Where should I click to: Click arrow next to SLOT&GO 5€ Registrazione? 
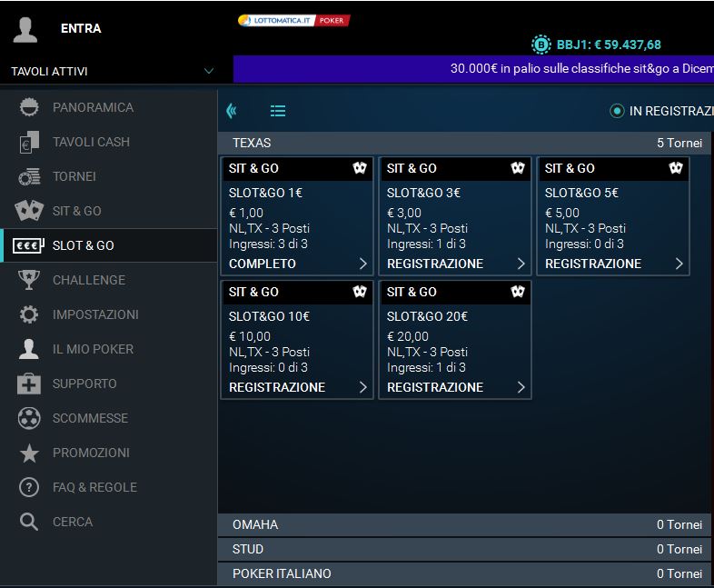point(679,264)
